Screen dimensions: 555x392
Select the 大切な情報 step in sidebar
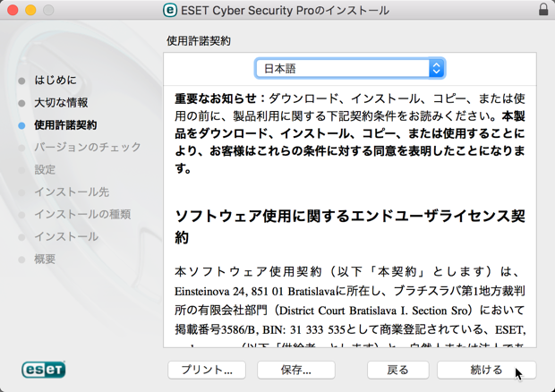61,103
